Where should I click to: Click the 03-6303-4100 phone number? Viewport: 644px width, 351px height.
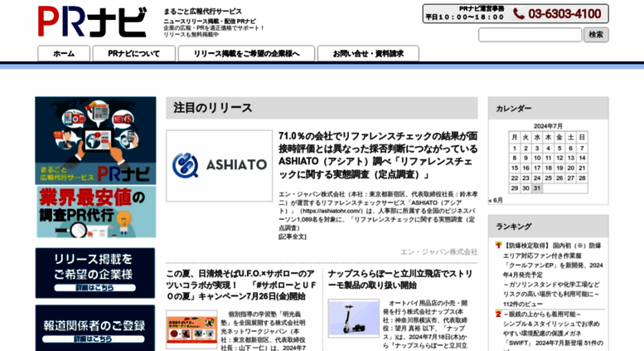click(x=564, y=14)
